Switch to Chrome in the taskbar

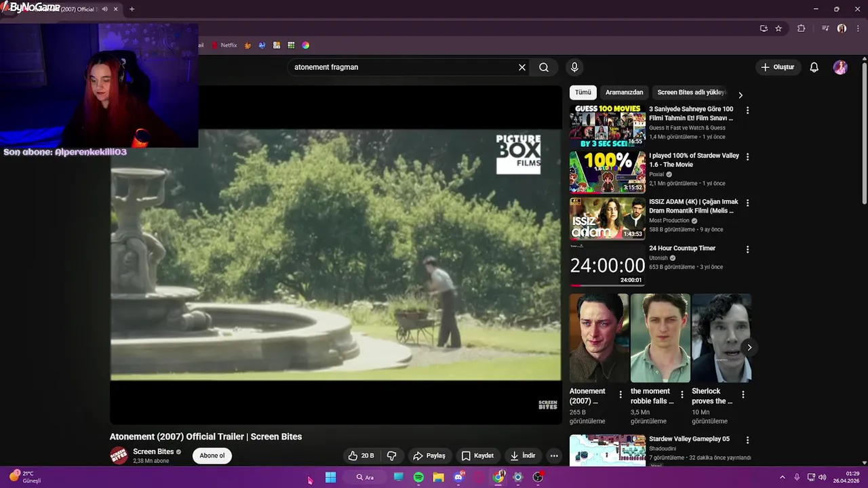[498, 477]
